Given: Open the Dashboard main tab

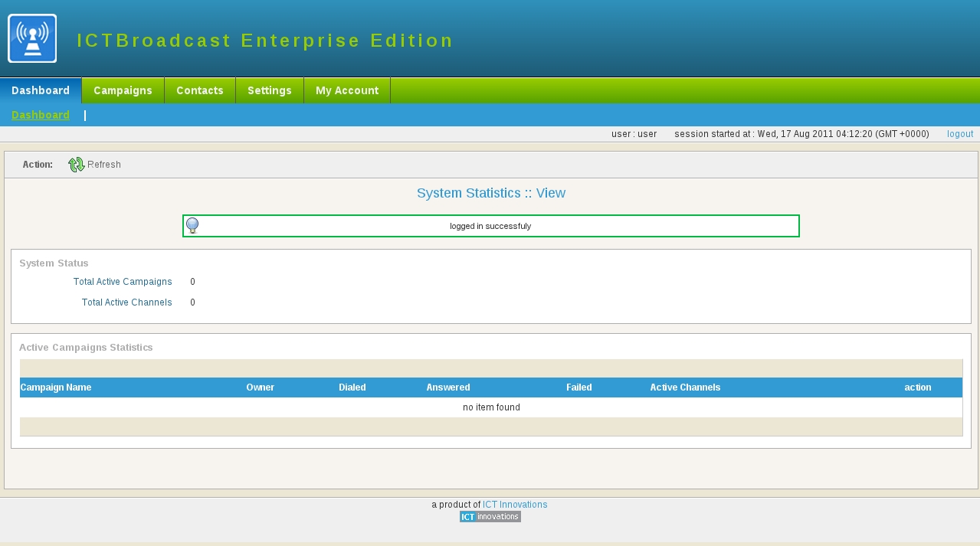Looking at the screenshot, I should click(x=41, y=90).
